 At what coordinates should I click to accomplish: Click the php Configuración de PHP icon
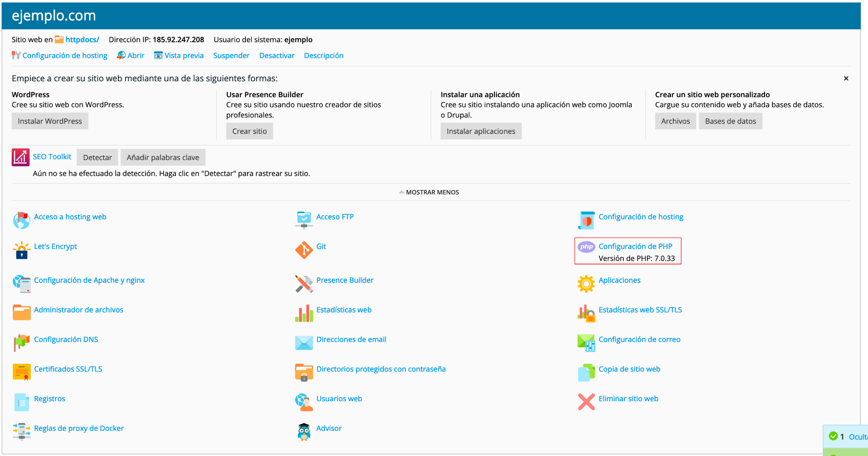point(586,247)
